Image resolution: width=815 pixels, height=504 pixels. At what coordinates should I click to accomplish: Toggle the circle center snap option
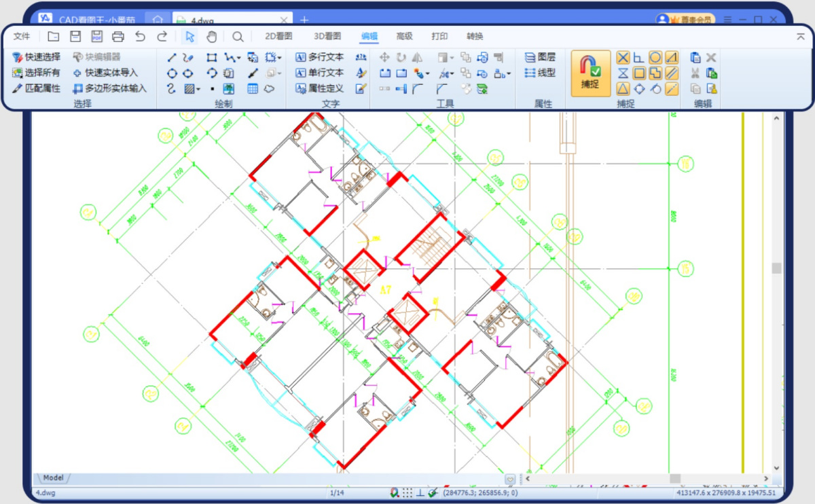(655, 58)
